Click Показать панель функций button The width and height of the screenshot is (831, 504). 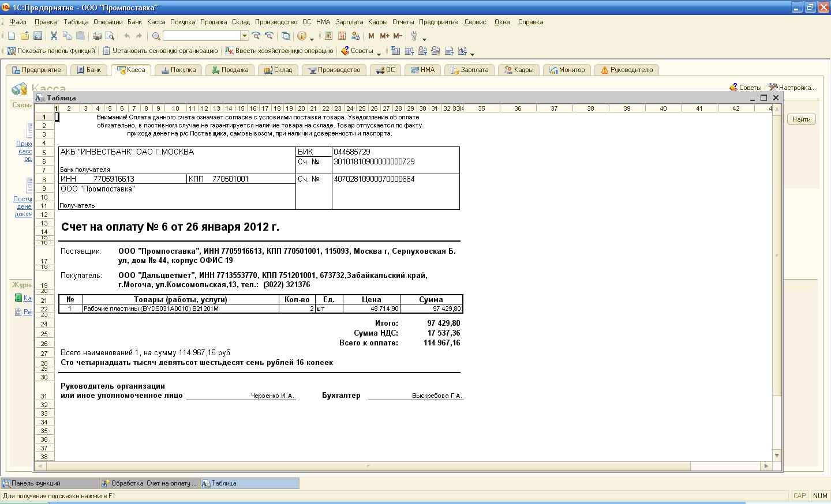click(x=51, y=51)
